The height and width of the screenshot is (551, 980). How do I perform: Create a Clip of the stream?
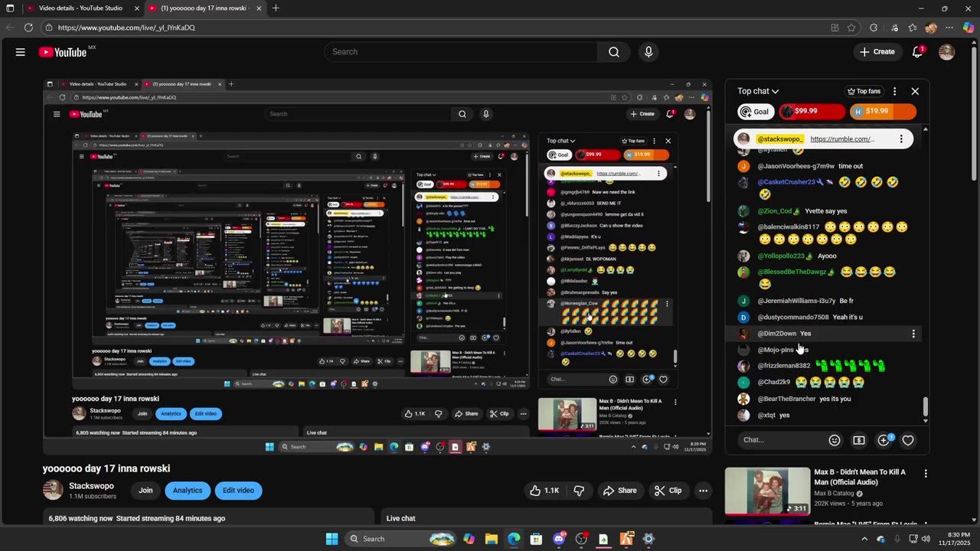[x=668, y=491]
